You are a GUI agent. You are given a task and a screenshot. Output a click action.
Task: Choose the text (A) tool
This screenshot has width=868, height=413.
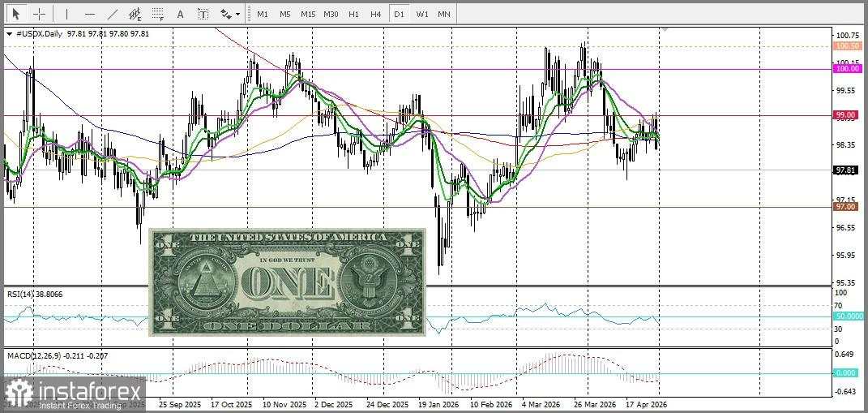(180, 14)
